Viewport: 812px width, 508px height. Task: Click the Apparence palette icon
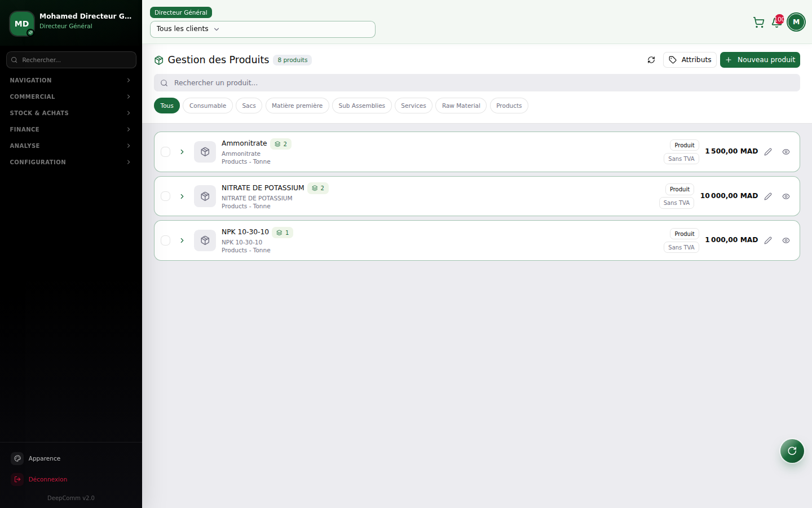click(x=17, y=458)
